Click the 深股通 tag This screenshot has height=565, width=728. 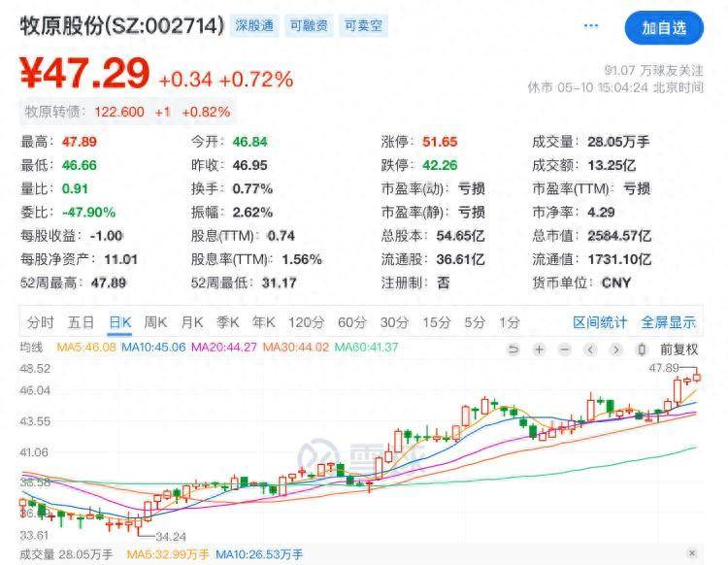(x=254, y=25)
